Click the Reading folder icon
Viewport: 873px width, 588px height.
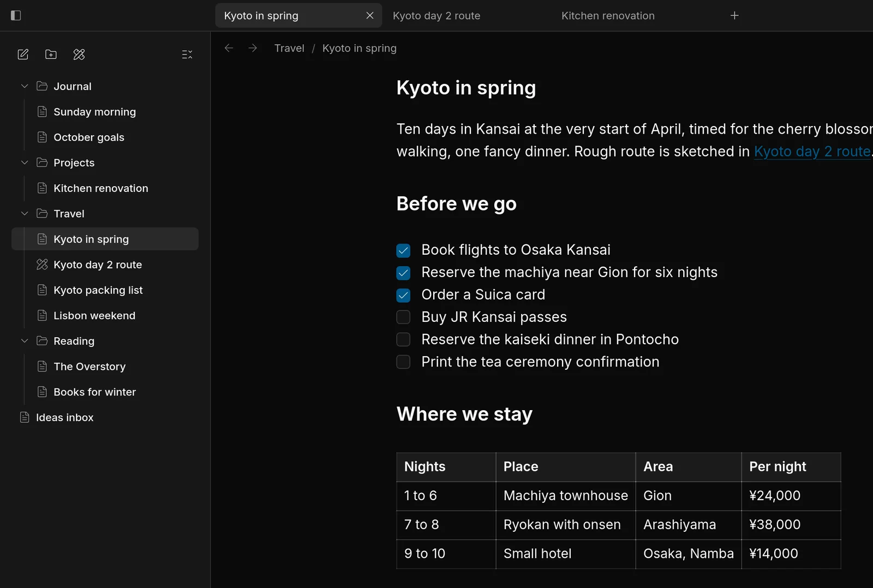click(42, 340)
